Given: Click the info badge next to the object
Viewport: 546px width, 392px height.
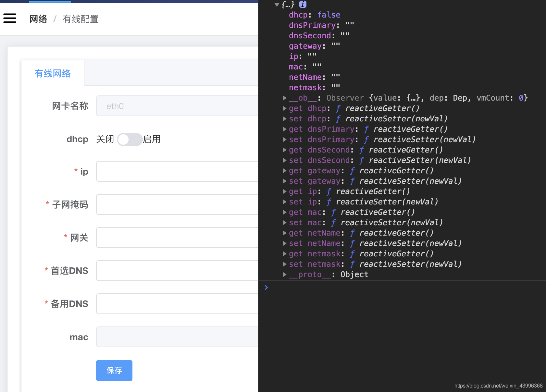Looking at the screenshot, I should click(x=303, y=4).
